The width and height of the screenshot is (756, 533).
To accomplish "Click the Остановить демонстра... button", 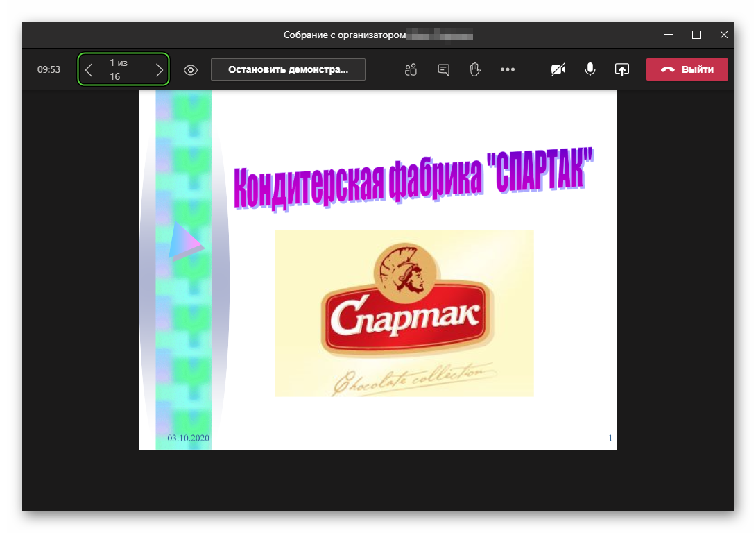I will [288, 69].
